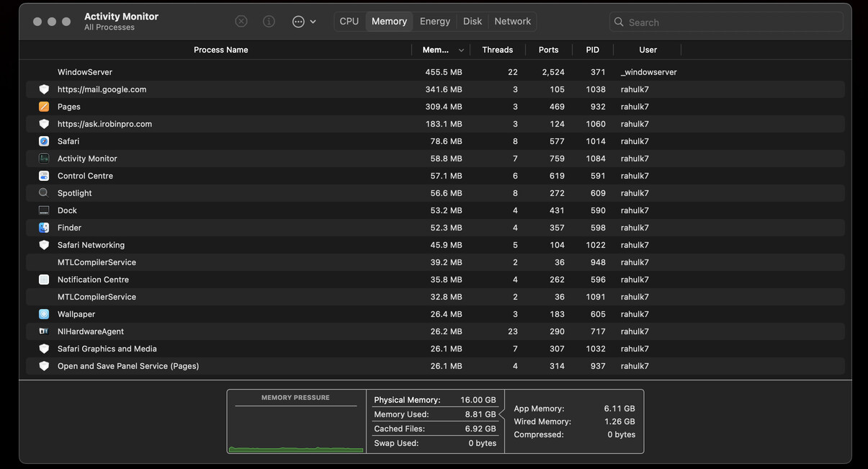The image size is (868, 469).
Task: Expand the chevron beside the ellipsis menu
Action: pyautogui.click(x=313, y=22)
